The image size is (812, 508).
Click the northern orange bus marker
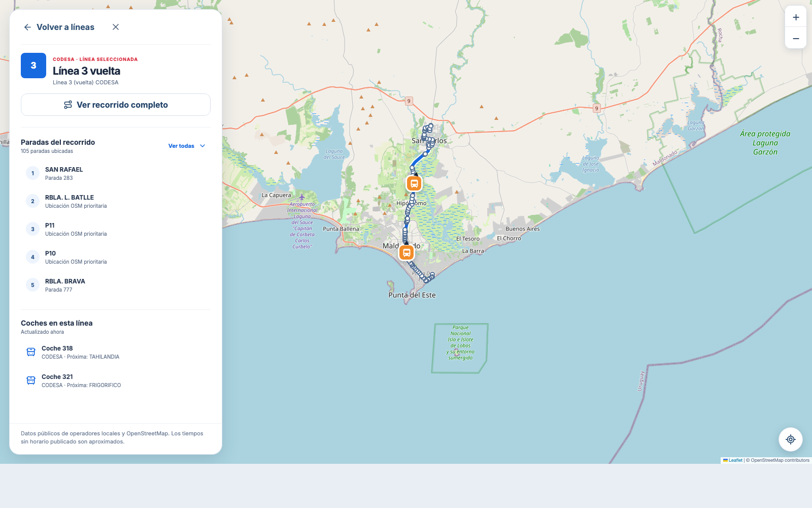click(414, 183)
